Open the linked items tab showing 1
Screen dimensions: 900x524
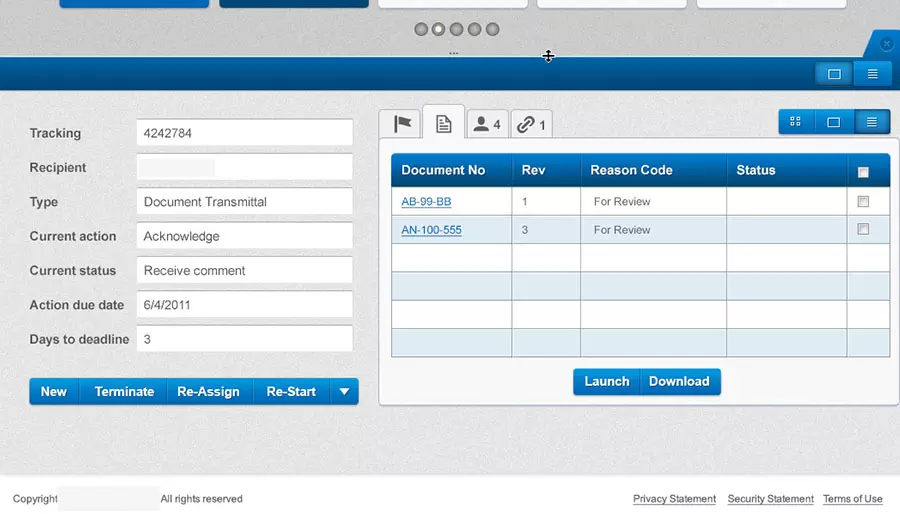[531, 125]
